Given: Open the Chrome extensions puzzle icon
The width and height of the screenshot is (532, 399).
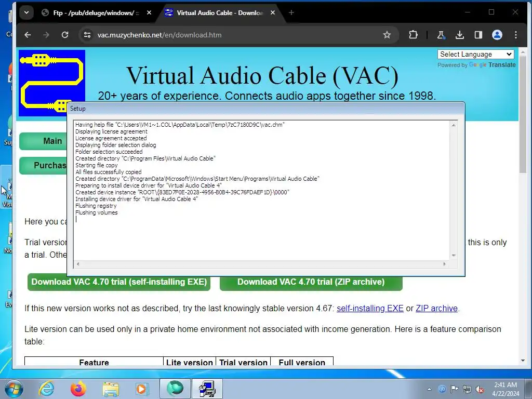Looking at the screenshot, I should tap(413, 35).
